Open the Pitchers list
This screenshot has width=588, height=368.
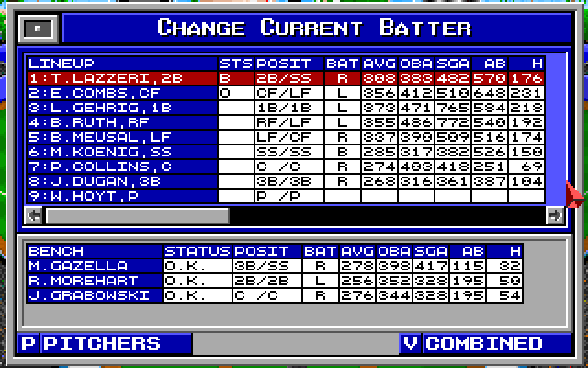(115, 344)
